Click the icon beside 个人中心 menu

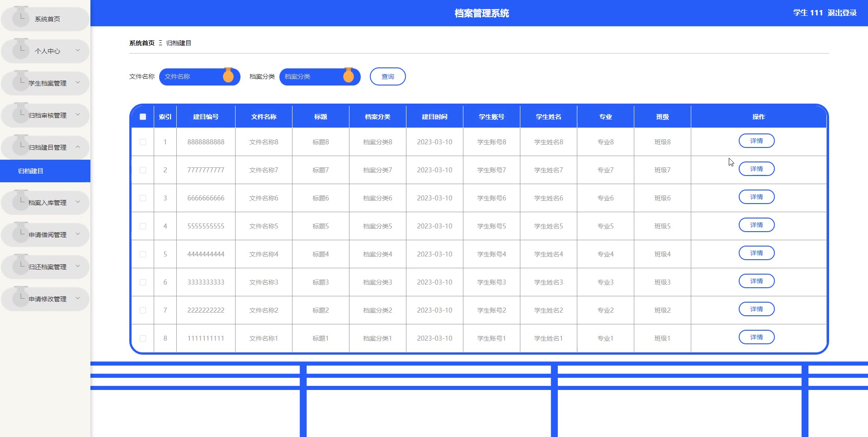pos(21,50)
